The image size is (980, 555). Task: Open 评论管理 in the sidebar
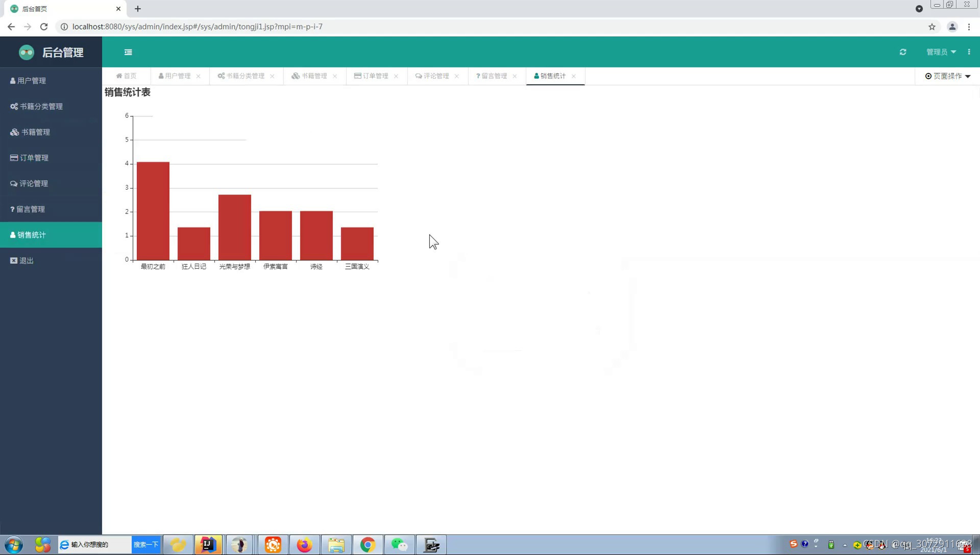coord(51,184)
